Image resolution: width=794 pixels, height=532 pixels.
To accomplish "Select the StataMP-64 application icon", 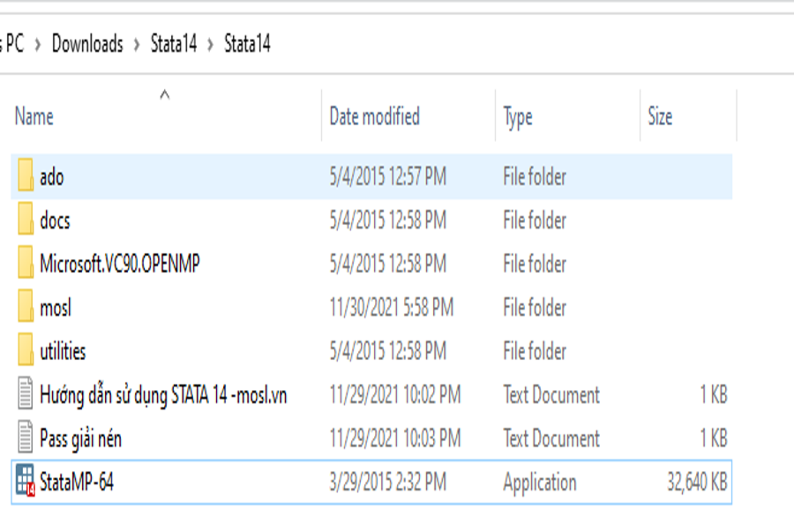I will coord(26,480).
